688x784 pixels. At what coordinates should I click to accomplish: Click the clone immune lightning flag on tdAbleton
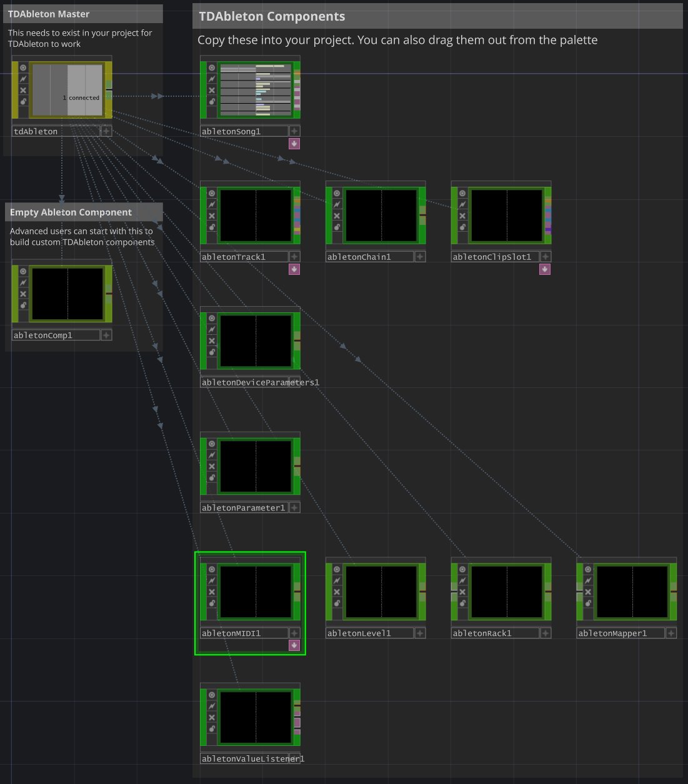[22, 79]
